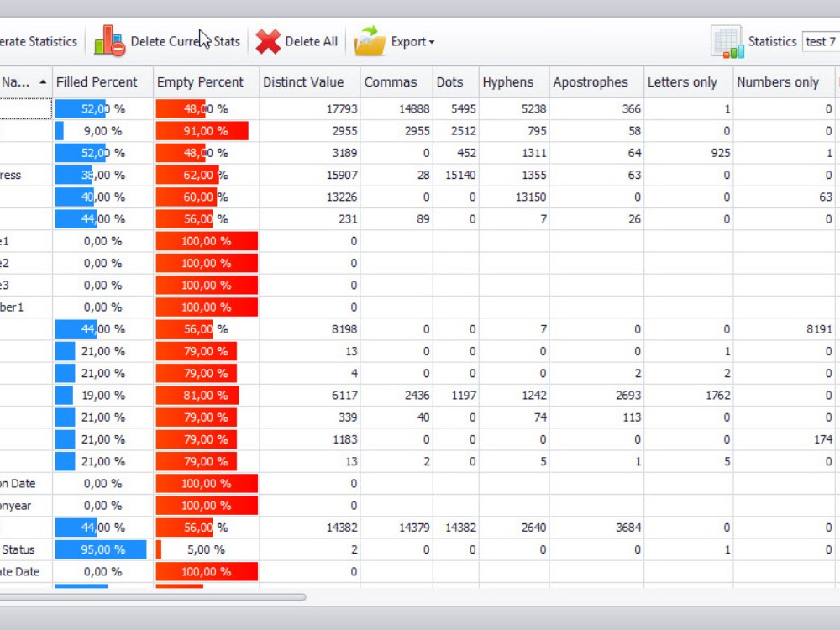Viewport: 840px width, 630px height.
Task: Click the Apostrophes column header
Action: [596, 82]
